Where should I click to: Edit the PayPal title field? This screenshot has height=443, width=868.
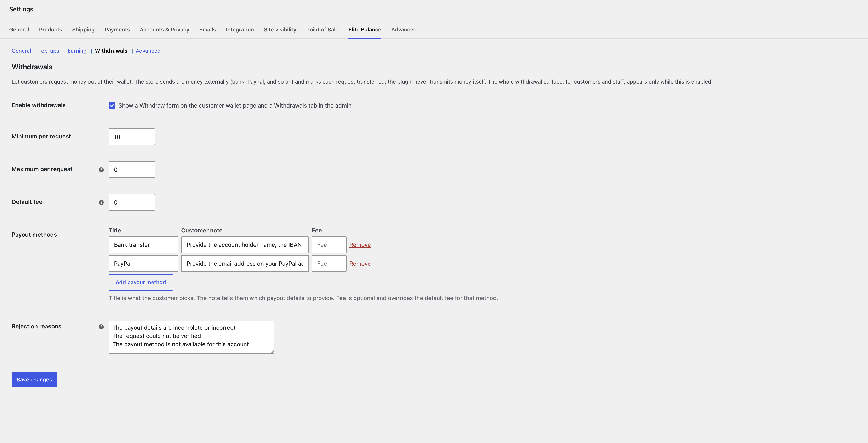(x=143, y=263)
